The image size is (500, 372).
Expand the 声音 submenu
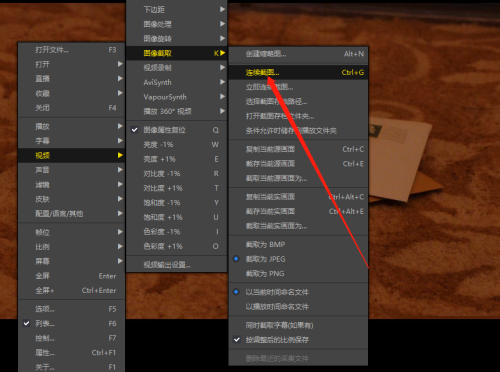(71, 170)
